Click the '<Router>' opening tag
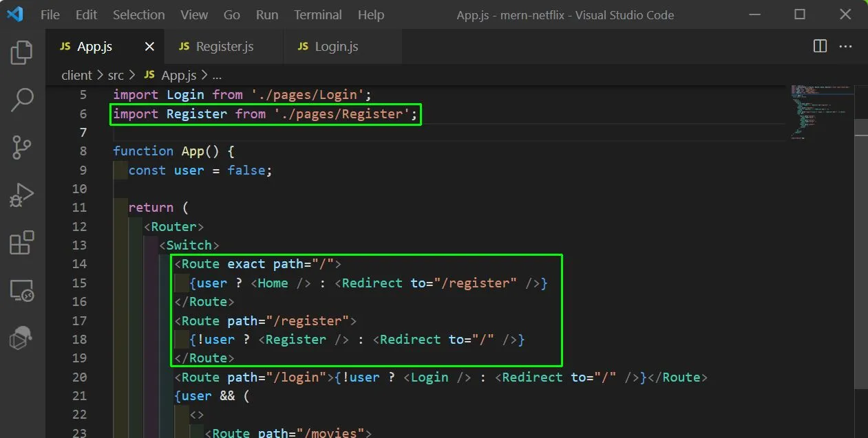868x438 pixels. [173, 226]
